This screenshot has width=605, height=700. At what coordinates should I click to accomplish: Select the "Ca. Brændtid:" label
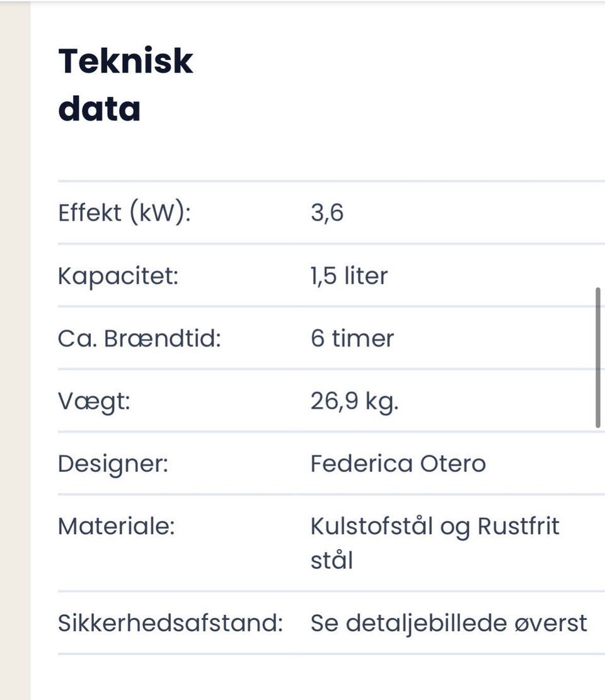click(139, 338)
